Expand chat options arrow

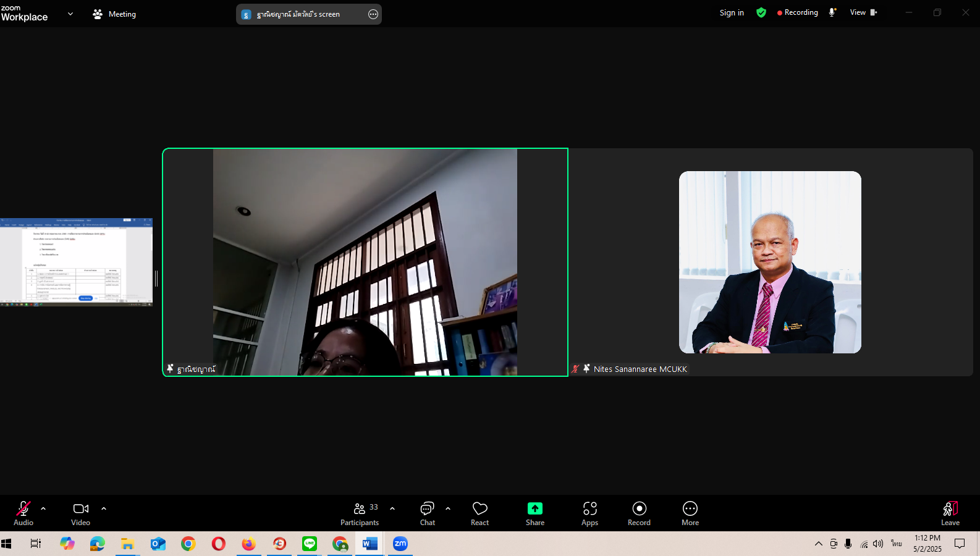click(x=448, y=508)
